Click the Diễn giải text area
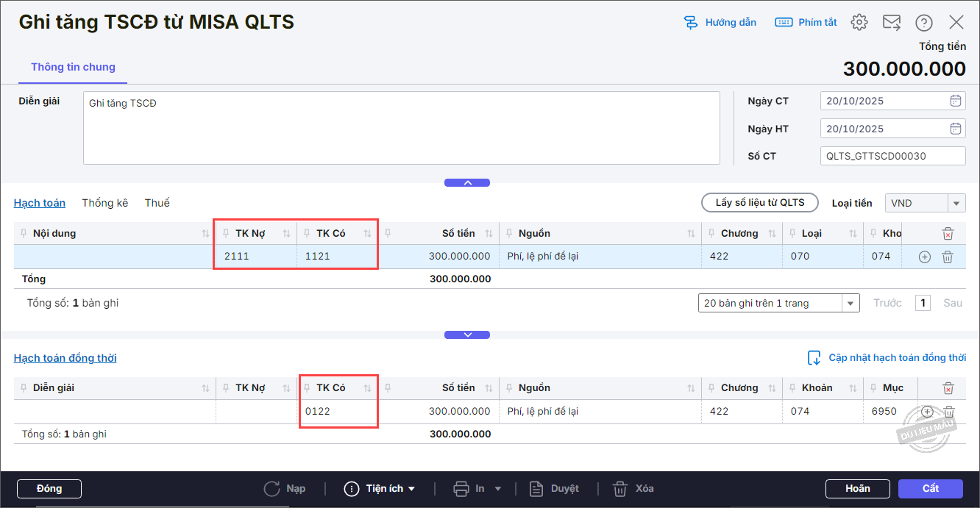980x508 pixels. click(x=401, y=128)
